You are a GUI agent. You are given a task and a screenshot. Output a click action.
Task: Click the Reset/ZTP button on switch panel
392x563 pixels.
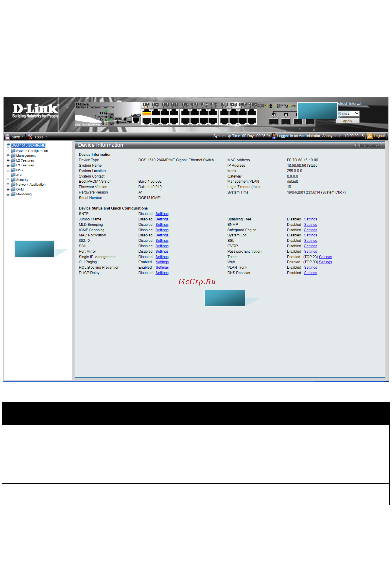(118, 122)
